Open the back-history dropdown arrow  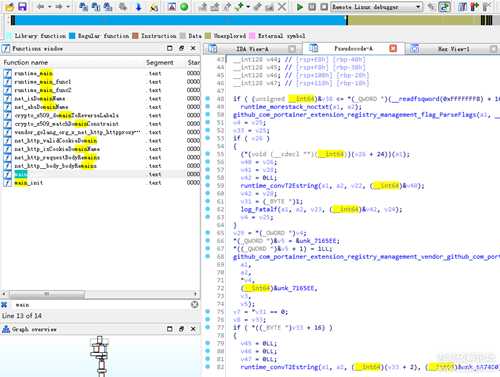point(50,7)
